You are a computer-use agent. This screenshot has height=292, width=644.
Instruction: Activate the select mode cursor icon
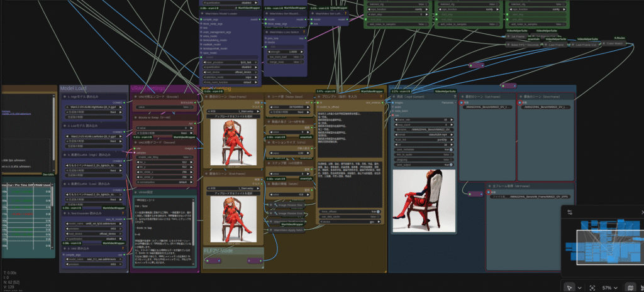click(569, 287)
